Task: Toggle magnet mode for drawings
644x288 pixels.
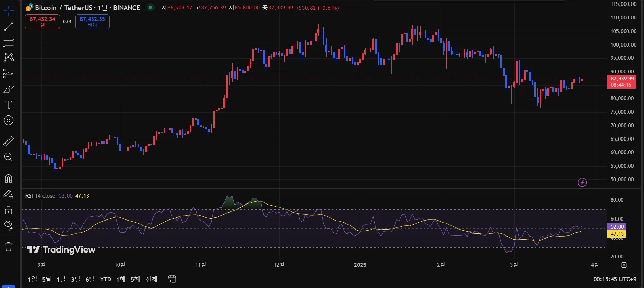Action: coord(8,178)
